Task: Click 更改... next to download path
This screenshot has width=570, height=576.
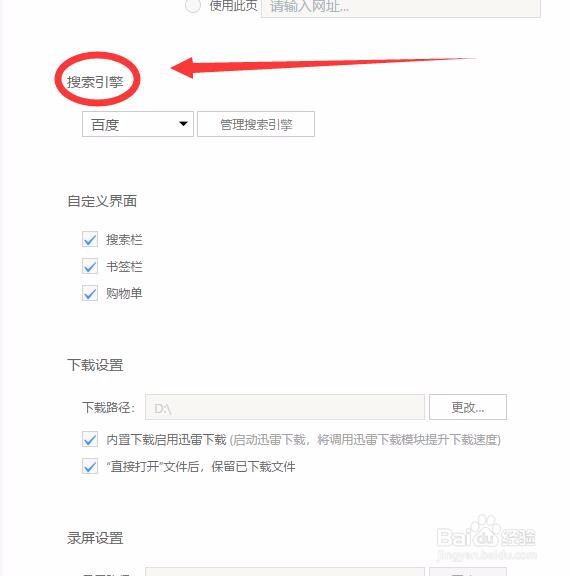Action: [x=468, y=407]
